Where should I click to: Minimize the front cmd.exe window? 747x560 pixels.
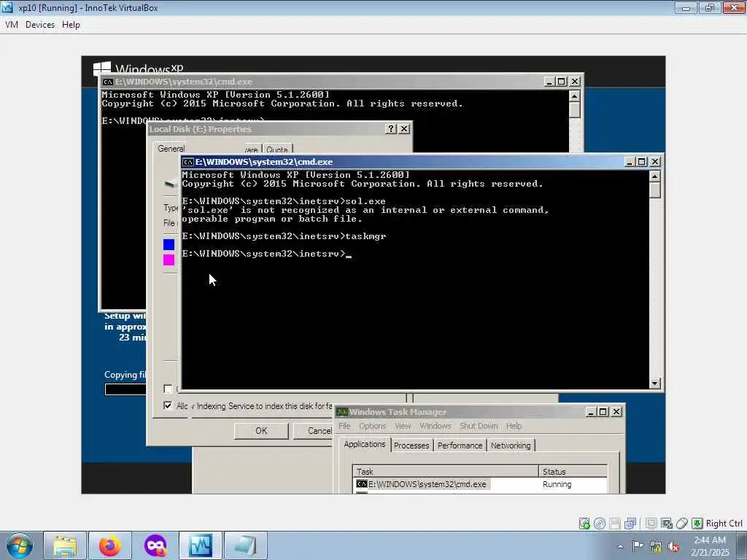pyautogui.click(x=629, y=162)
